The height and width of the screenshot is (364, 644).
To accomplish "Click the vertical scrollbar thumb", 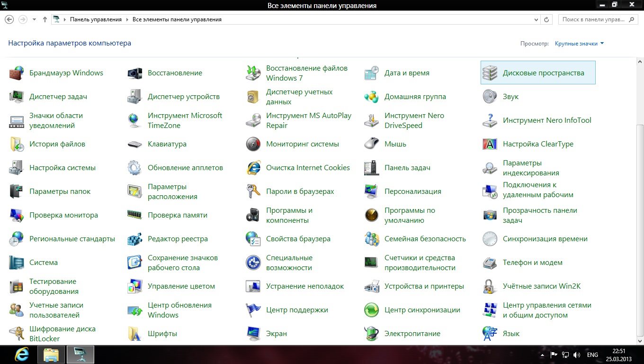I will coord(640,231).
